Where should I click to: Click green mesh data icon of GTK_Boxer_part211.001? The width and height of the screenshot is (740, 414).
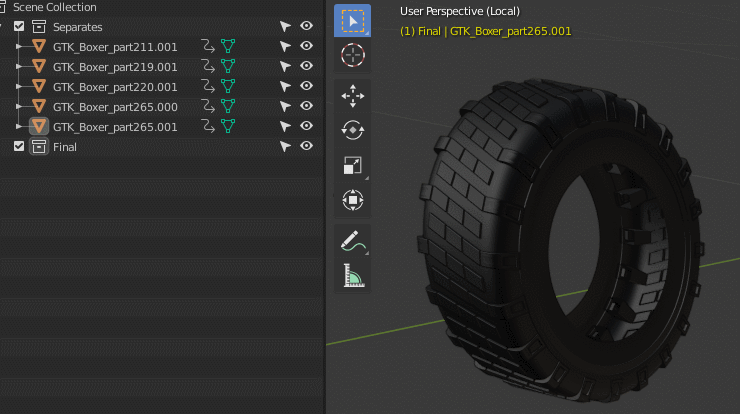coord(228,46)
